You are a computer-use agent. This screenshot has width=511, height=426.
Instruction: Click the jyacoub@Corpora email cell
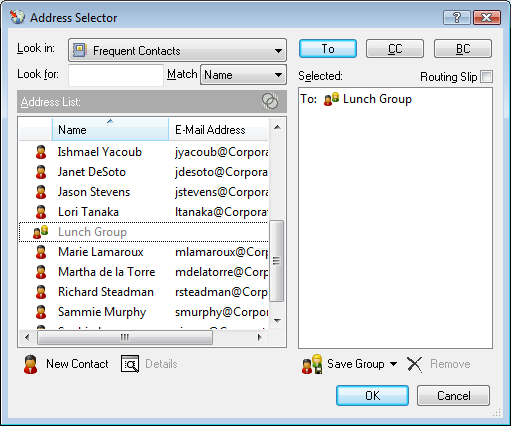(x=222, y=152)
